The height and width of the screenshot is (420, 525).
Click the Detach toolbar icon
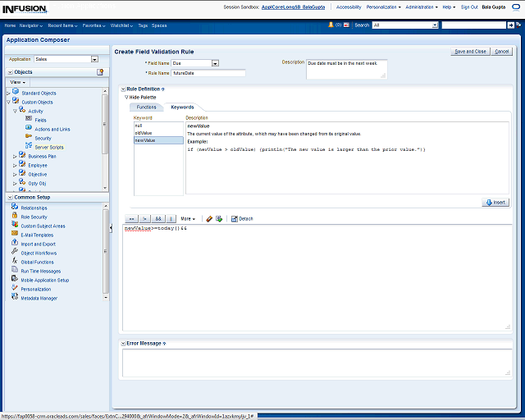click(x=242, y=219)
